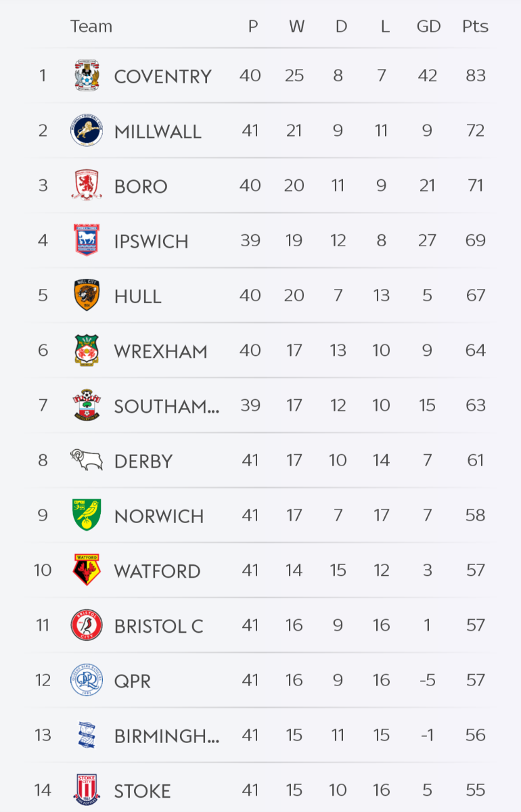Click the QPR club crest
This screenshot has height=812, width=521.
pyautogui.click(x=87, y=680)
